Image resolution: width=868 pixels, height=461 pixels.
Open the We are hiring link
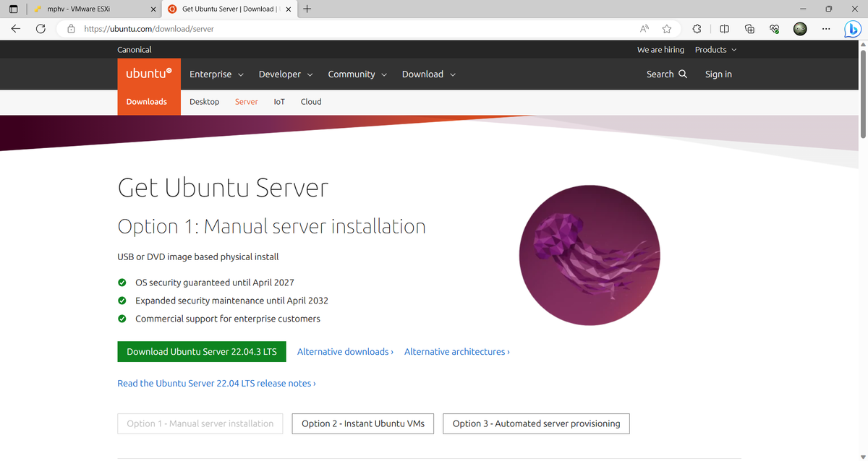(x=660, y=50)
